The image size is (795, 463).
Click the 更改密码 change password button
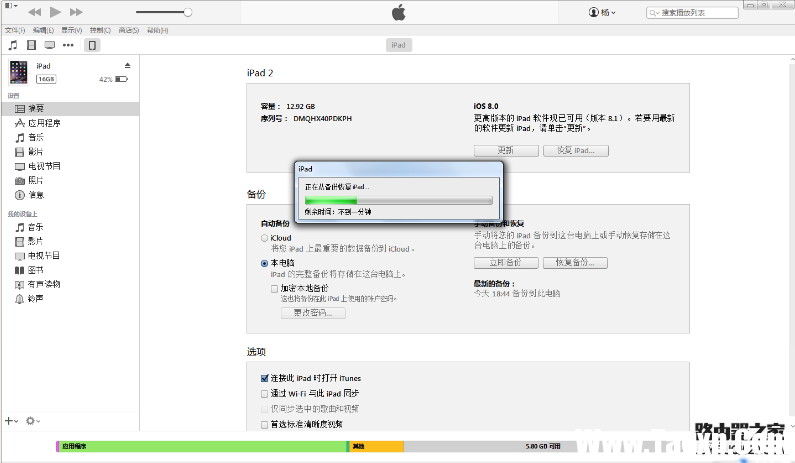[313, 313]
